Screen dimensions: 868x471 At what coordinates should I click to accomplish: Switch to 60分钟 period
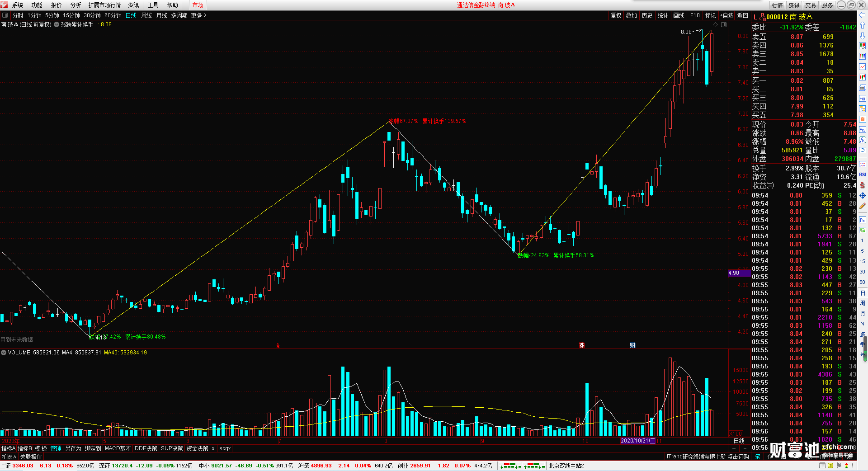[113, 15]
